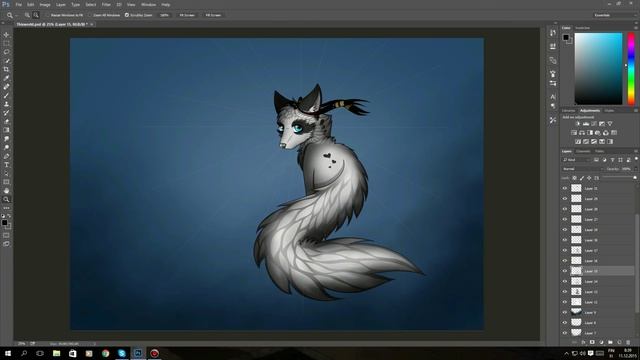Screen dimensions: 640x360
Task: Click the Zoom Out mode icon in options bar
Action: (36, 15)
